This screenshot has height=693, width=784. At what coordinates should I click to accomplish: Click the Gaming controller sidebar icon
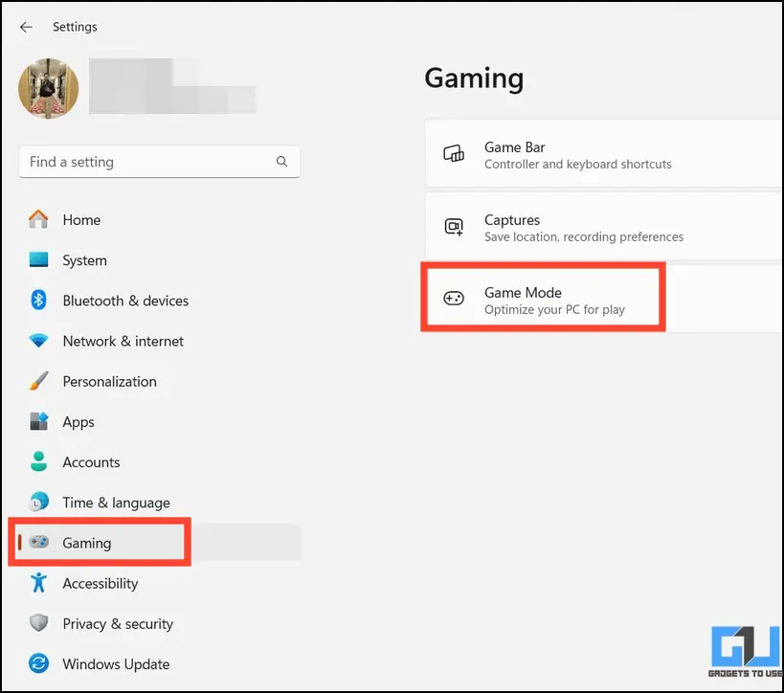point(38,542)
